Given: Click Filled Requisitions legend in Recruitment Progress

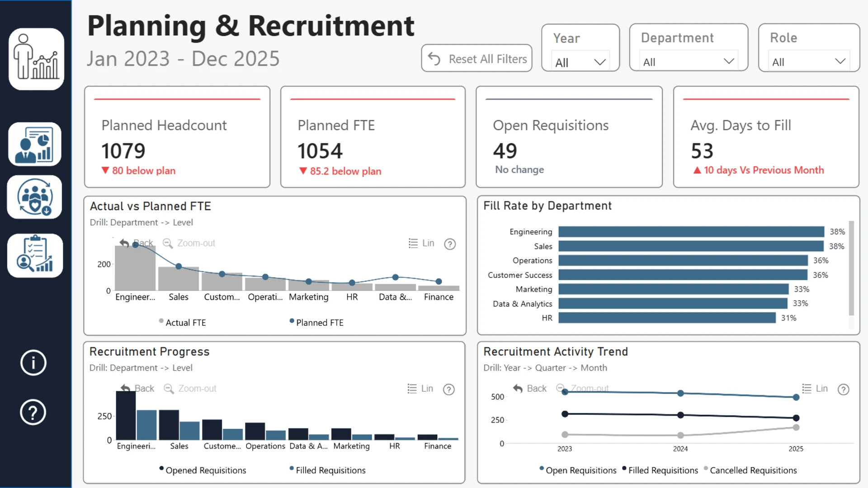Looking at the screenshot, I should click(327, 470).
